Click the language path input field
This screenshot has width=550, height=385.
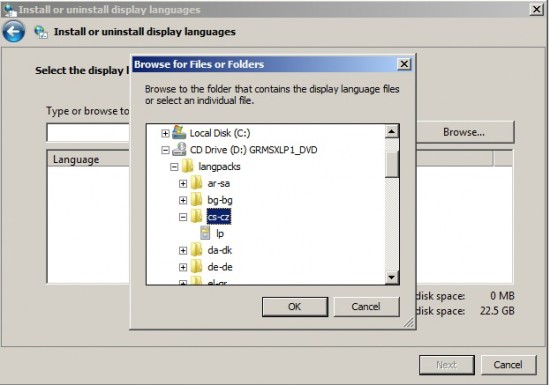pos(88,133)
